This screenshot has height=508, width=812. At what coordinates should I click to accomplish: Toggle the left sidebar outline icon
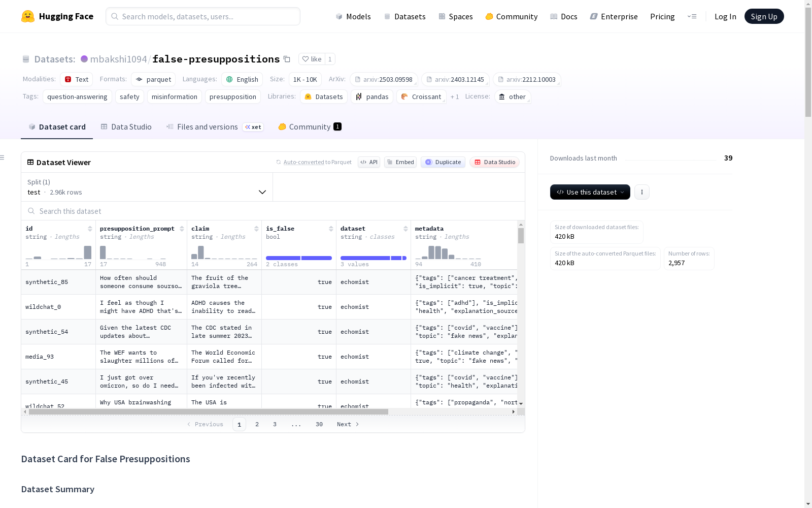tap(3, 157)
